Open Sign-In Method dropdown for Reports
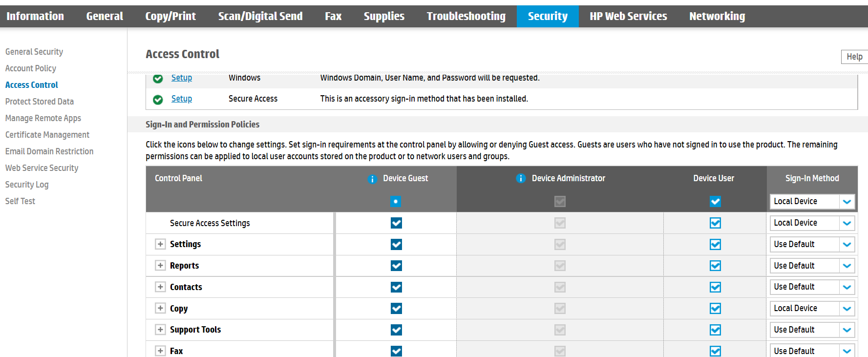The width and height of the screenshot is (868, 357). coord(812,266)
